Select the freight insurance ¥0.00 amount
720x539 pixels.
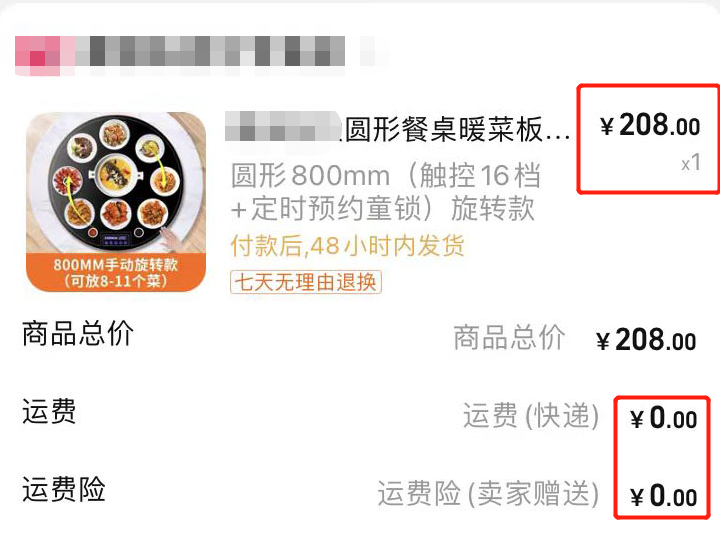point(664,496)
